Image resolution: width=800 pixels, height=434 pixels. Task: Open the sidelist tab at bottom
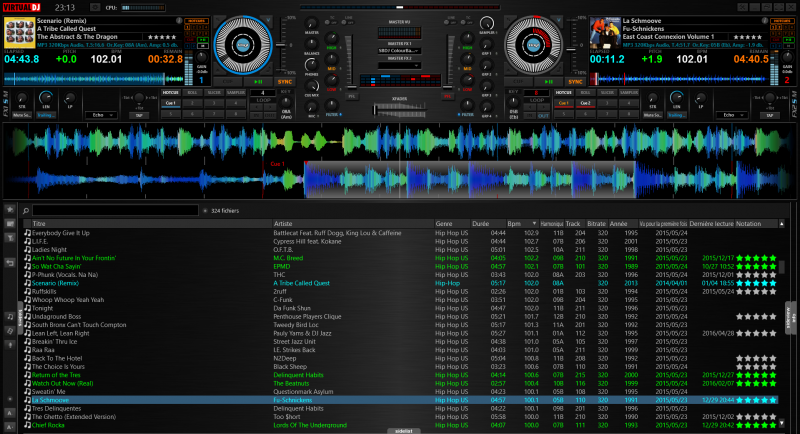(x=404, y=431)
